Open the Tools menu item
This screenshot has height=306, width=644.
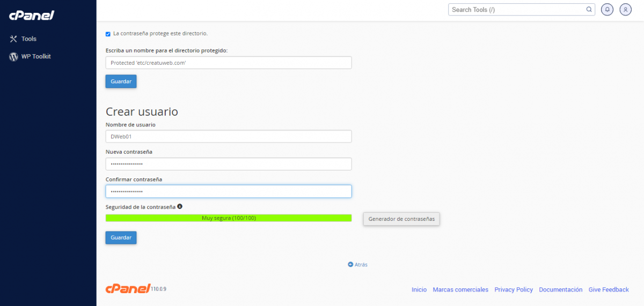29,39
